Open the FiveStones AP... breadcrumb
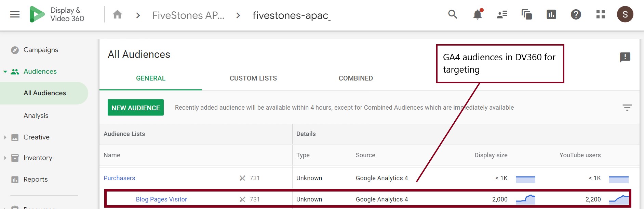The height and width of the screenshot is (209, 644). point(188,15)
